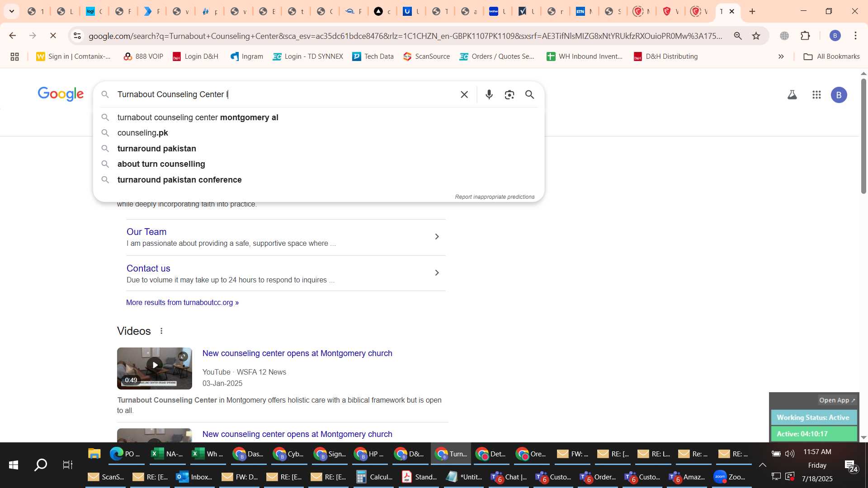Go to Google logo homepage
The height and width of the screenshot is (488, 868).
[x=61, y=94]
